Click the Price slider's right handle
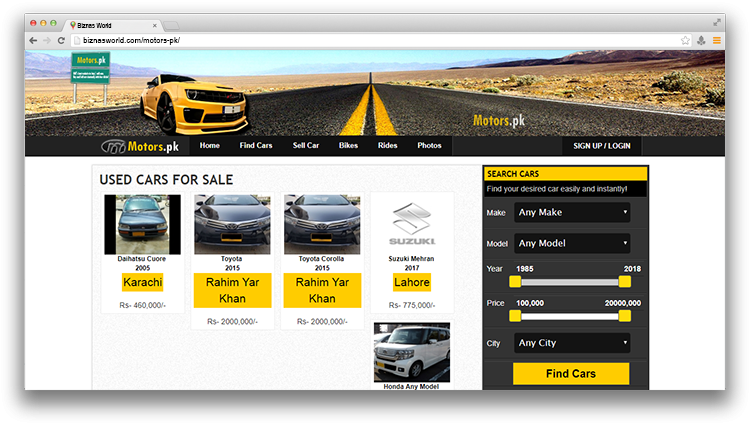 pos(625,315)
